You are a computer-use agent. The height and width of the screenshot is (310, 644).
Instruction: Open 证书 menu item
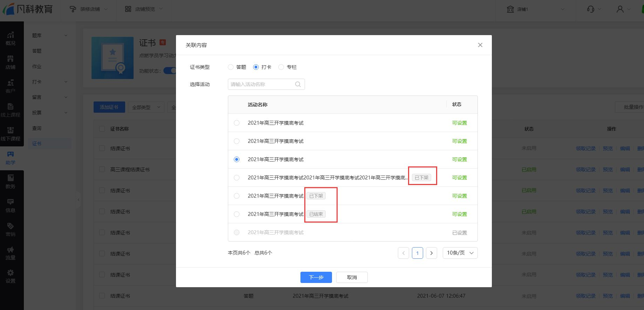click(50, 144)
